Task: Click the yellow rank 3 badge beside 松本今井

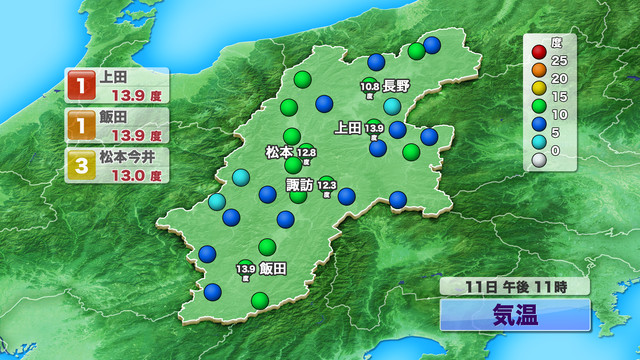Action: pyautogui.click(x=82, y=165)
